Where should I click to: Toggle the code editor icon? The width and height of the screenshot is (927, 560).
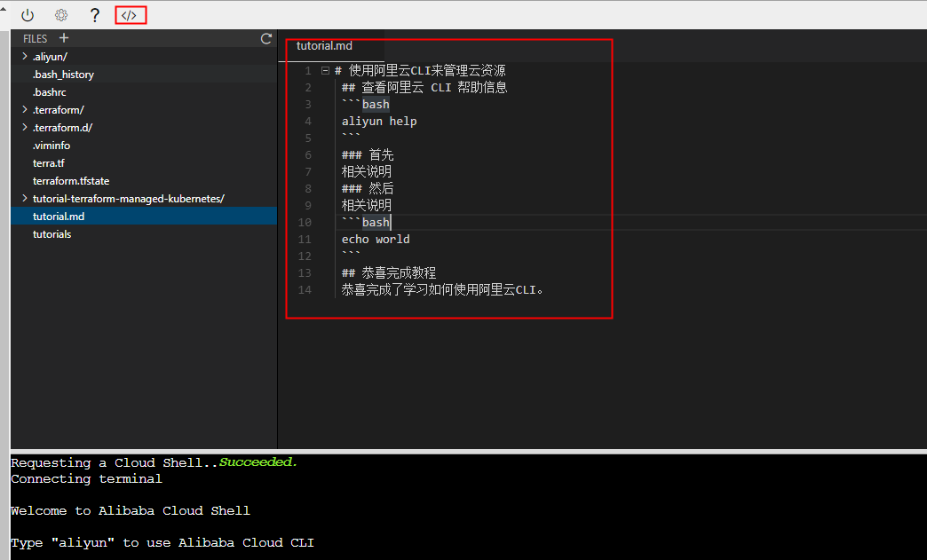130,15
